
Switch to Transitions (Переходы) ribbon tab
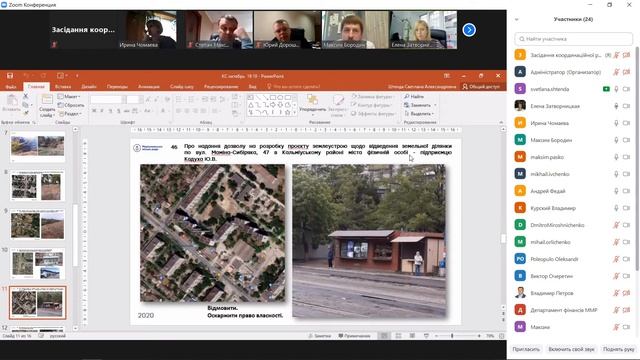pyautogui.click(x=117, y=87)
